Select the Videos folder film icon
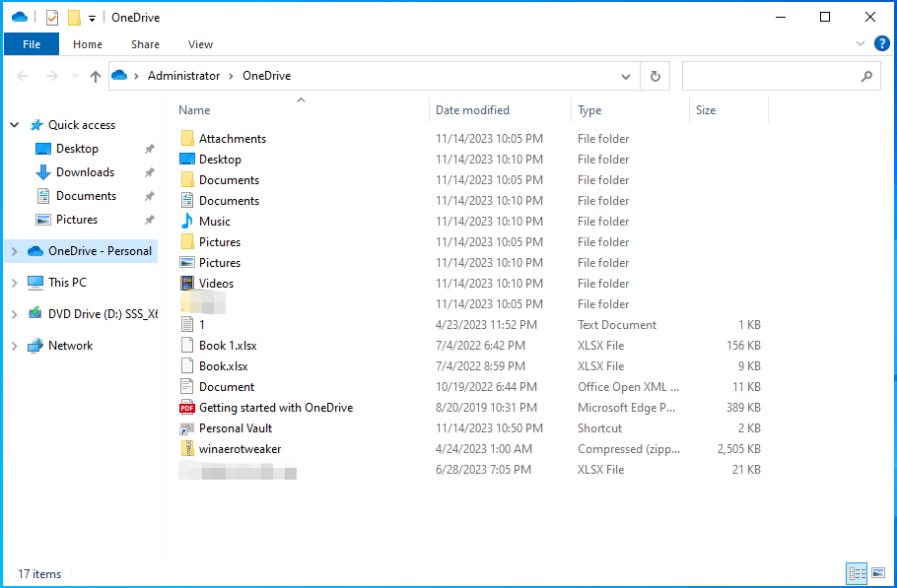This screenshot has width=897, height=588. tap(187, 284)
